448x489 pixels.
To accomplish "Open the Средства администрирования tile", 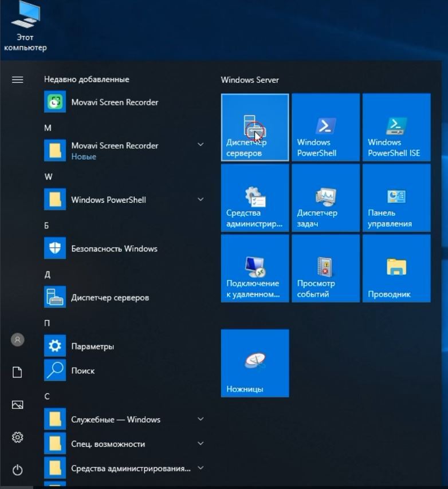I will (255, 198).
